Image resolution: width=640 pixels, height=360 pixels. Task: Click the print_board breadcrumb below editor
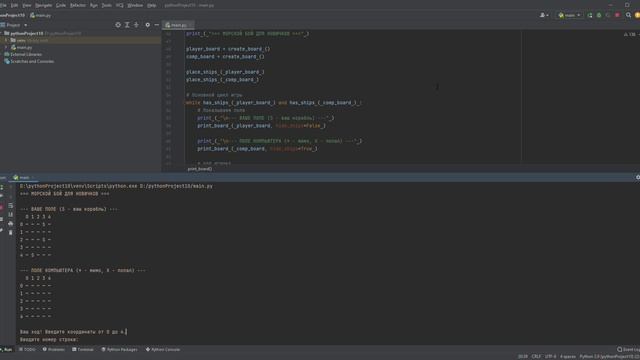coord(200,169)
